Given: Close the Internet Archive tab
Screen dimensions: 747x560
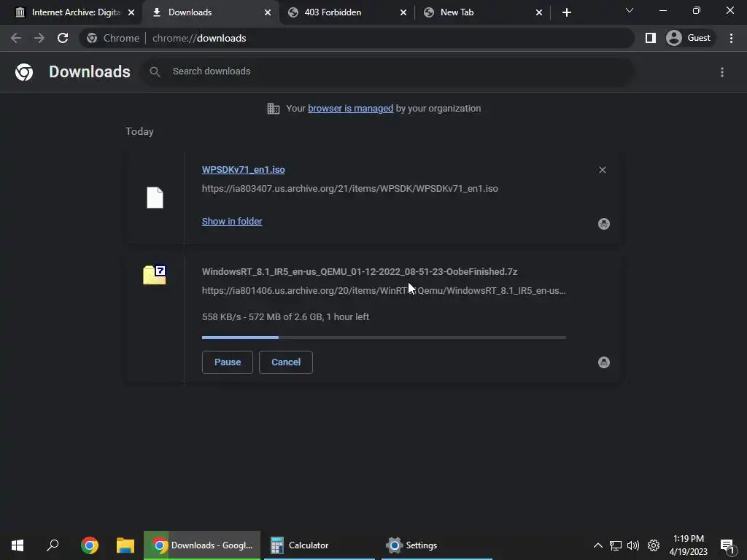Looking at the screenshot, I should click(x=131, y=12).
